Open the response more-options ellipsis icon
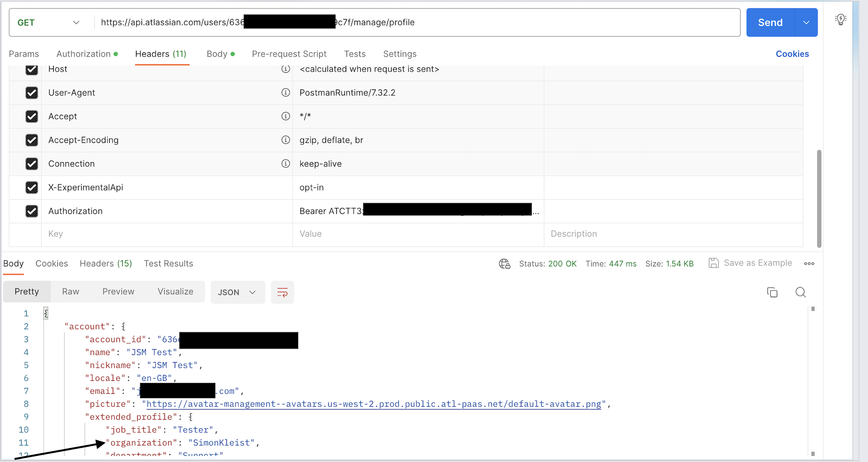868x462 pixels. (809, 263)
